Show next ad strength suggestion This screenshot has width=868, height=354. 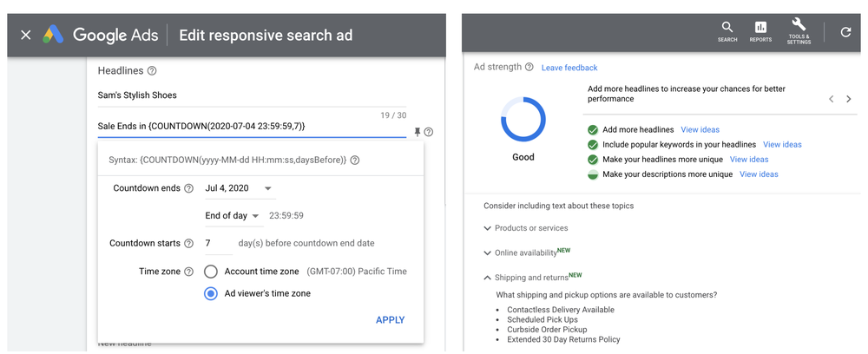(x=849, y=99)
